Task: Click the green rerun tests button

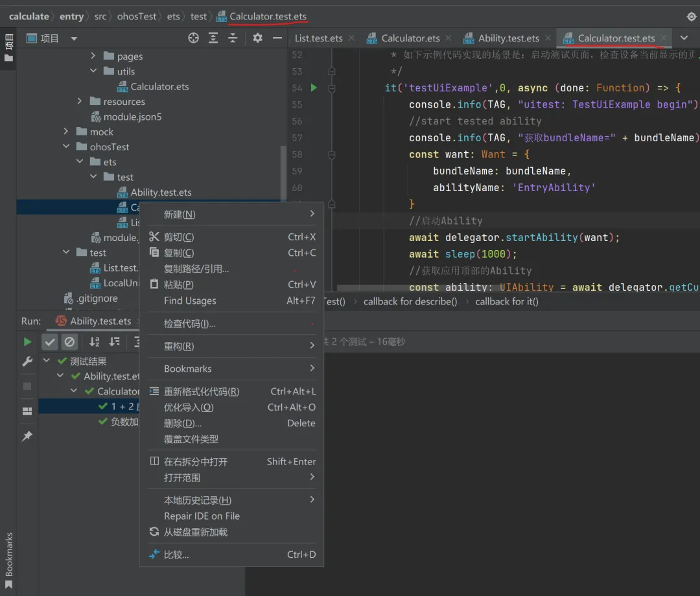Action: click(x=27, y=341)
